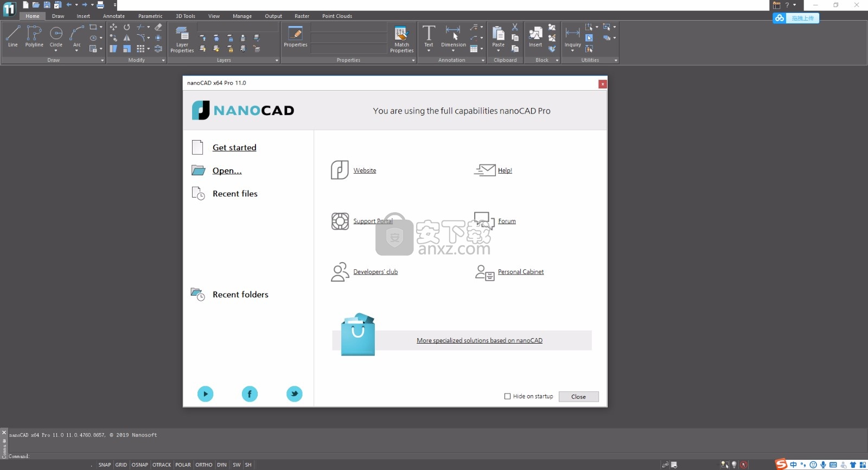Expand the Layers panel
The width and height of the screenshot is (868, 470).
click(277, 60)
